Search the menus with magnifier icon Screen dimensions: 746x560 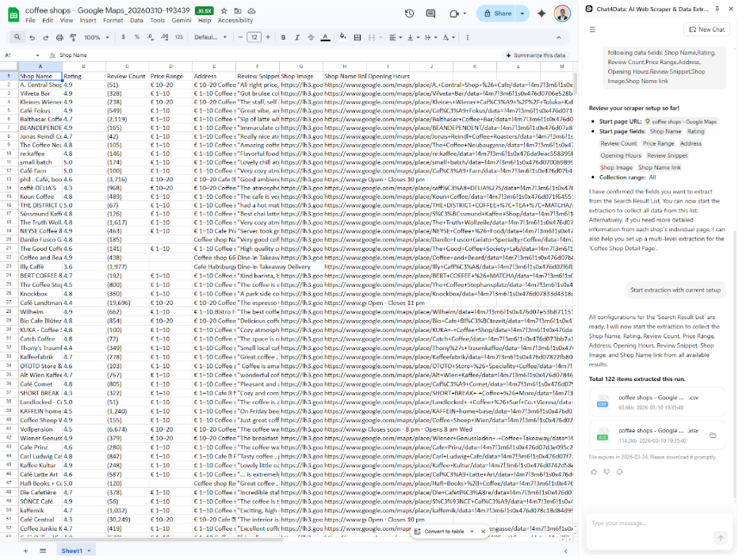tap(17, 37)
